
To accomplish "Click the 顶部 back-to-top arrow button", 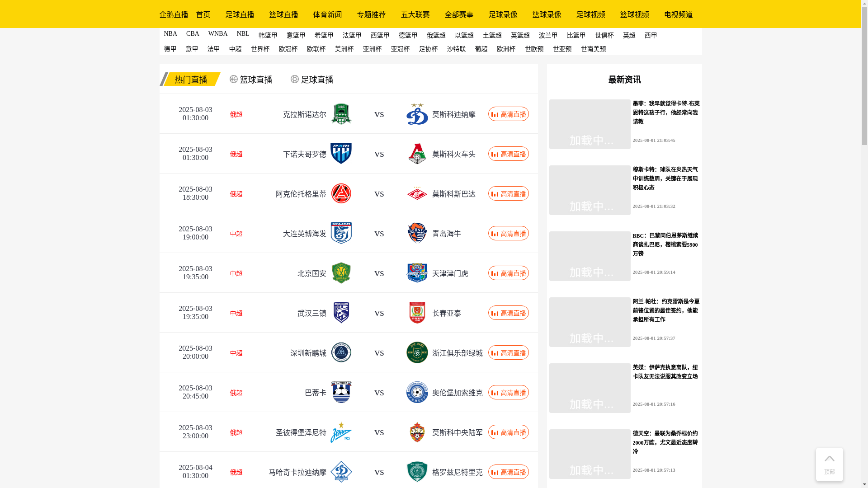I will point(829,464).
